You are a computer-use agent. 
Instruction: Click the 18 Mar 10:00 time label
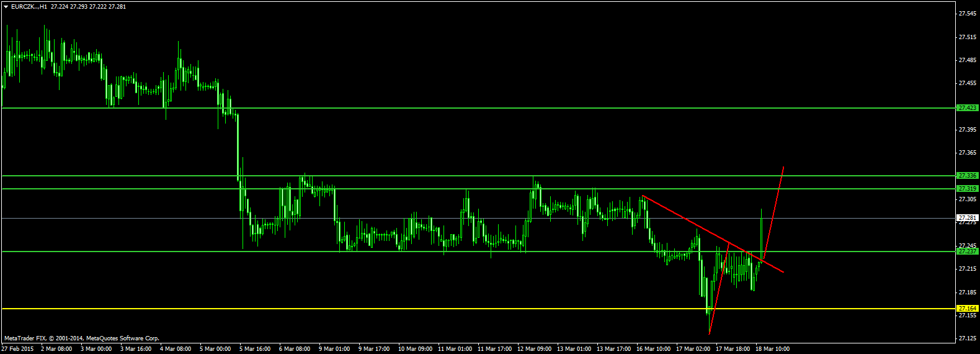pyautogui.click(x=772, y=349)
